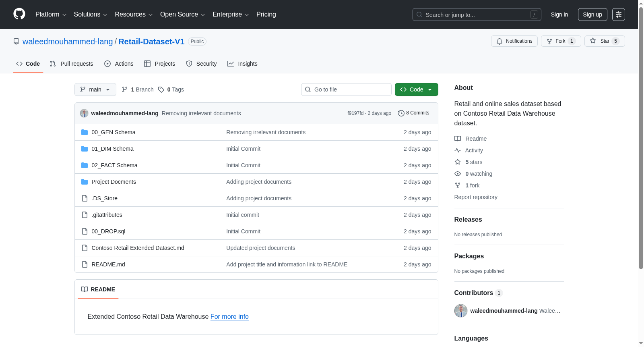Click the Fork icon button
This screenshot has height=347, width=644.
(549, 41)
